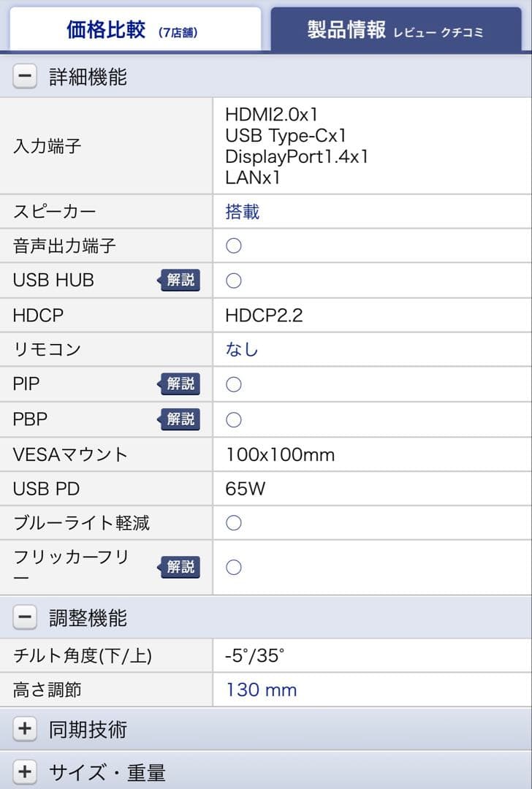Viewport: 532px width, 789px height.
Task: Open the PIP 解説 explanation
Action: [179, 384]
